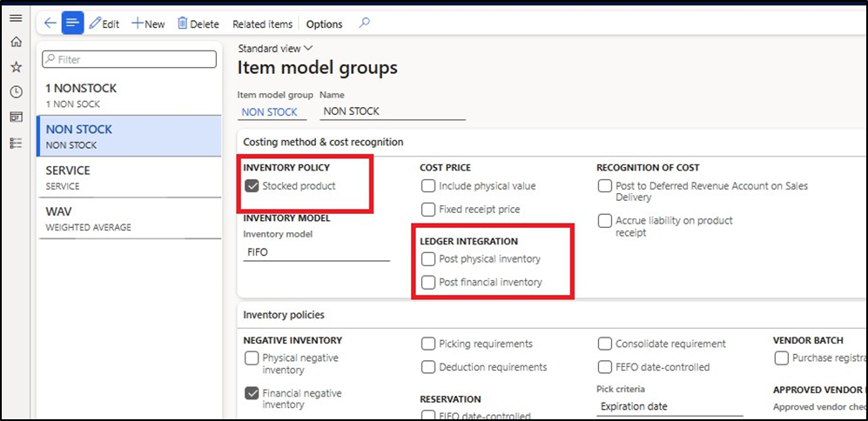Toggle the list view icon button
Screen dimensions: 868x421
72,23
